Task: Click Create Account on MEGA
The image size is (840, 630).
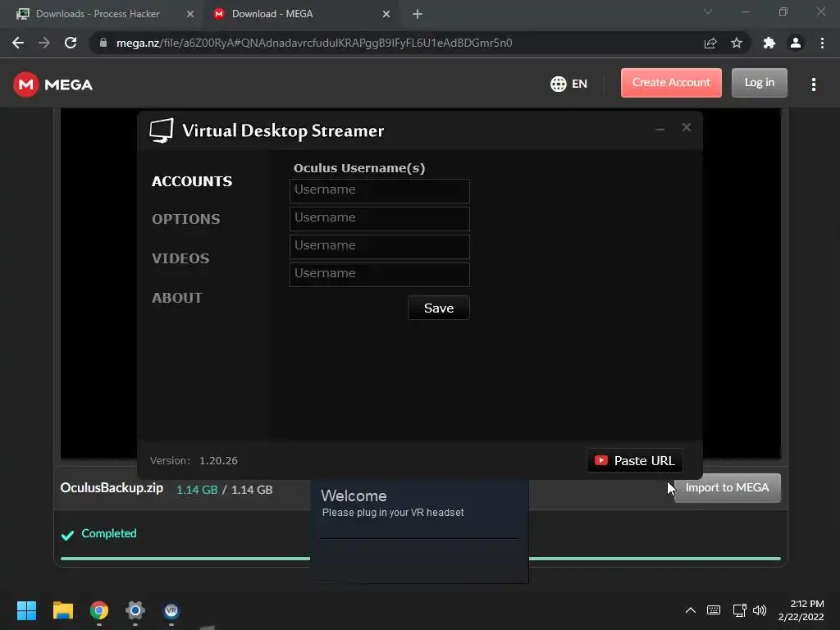Action: (x=671, y=83)
